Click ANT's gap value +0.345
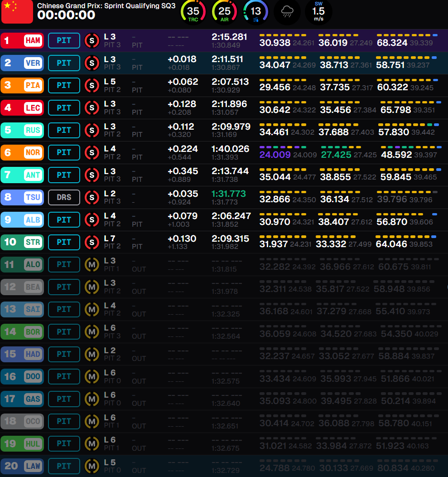 183,171
